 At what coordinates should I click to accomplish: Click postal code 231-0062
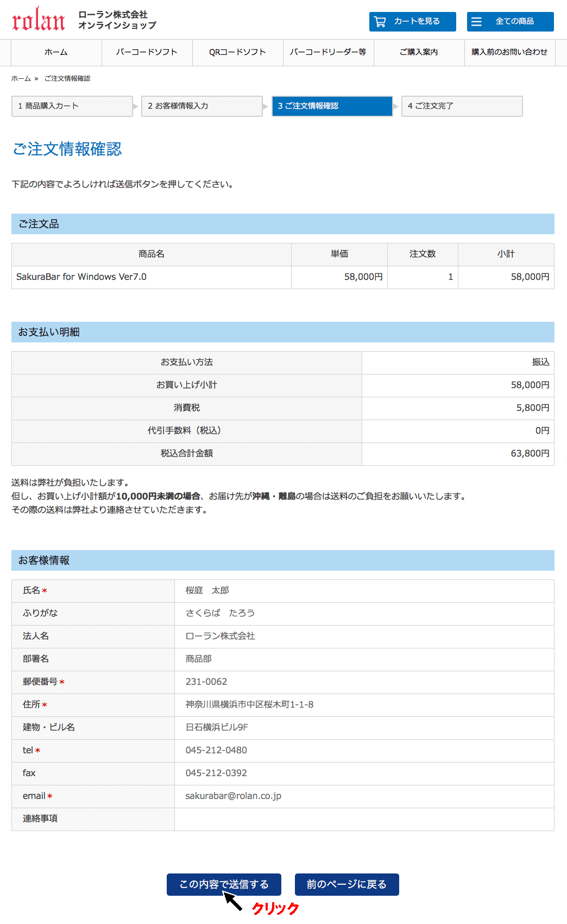click(206, 682)
